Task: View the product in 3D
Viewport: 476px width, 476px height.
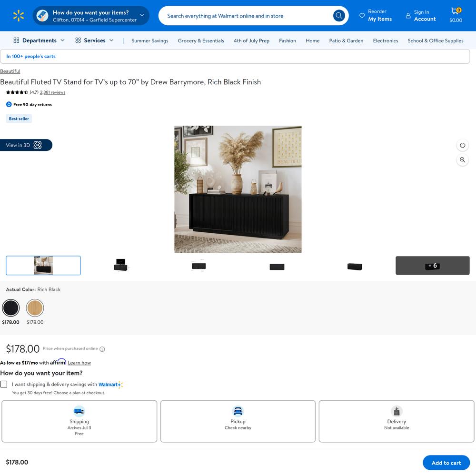Action: click(x=26, y=145)
